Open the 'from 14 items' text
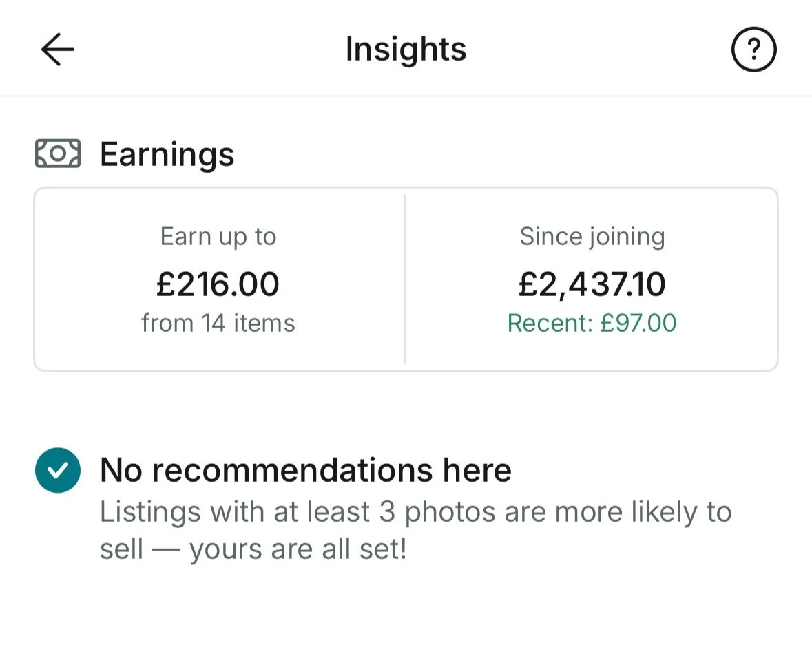The image size is (812, 647). pos(218,323)
